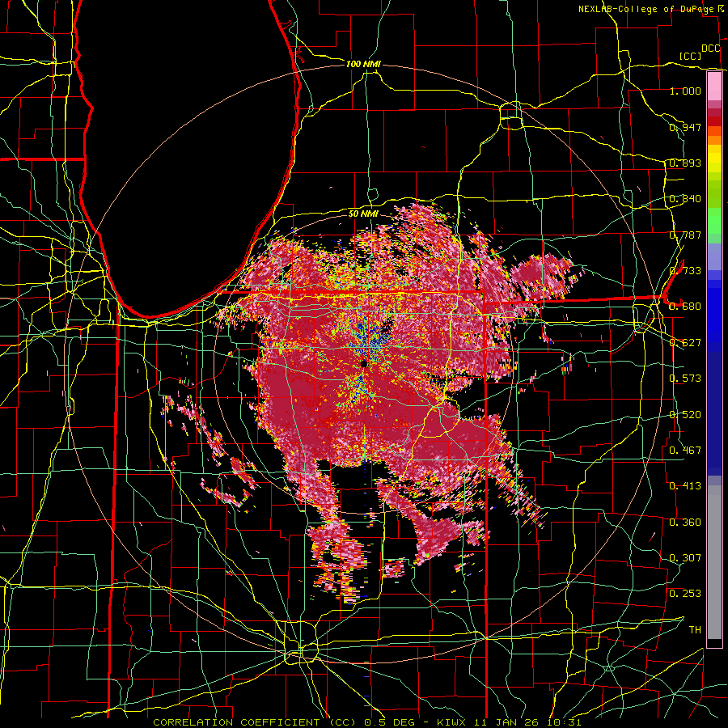Click the 100 NMI range ring label
Viewport: 728px width, 728px height.
click(x=363, y=64)
